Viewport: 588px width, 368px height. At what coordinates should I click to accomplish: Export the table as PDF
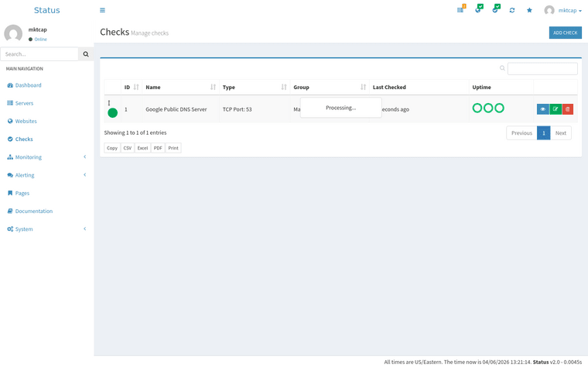158,148
